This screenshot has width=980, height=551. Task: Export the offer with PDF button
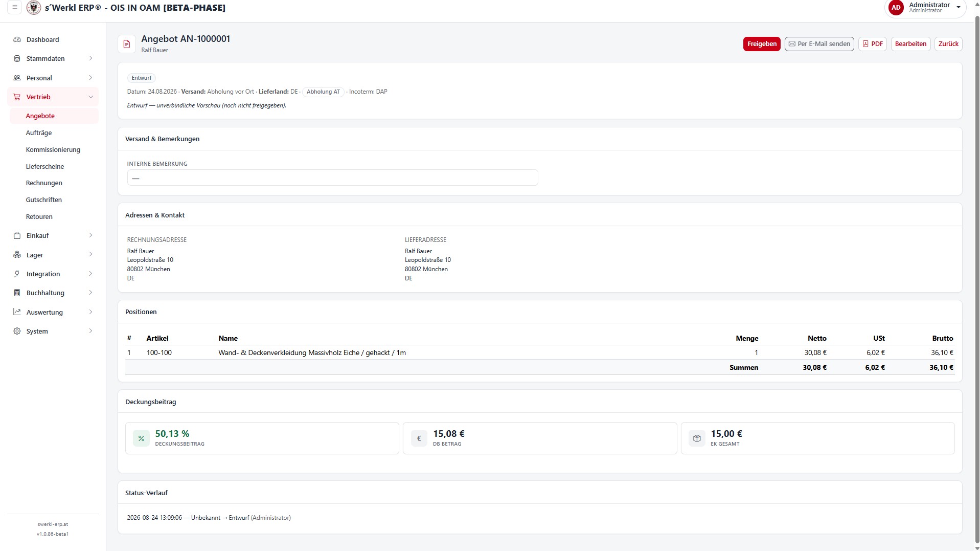(x=873, y=44)
